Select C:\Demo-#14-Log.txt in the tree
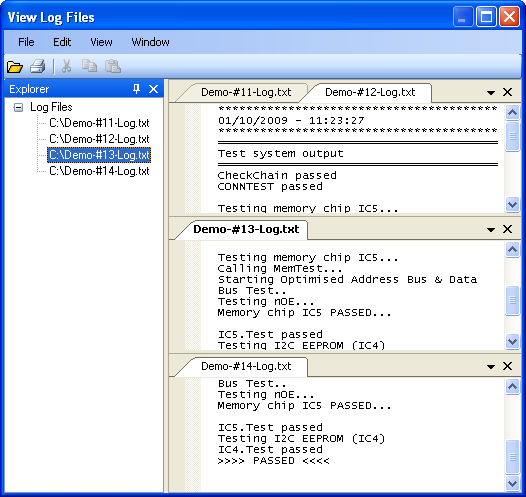Viewport: 526px width, 497px height. tap(99, 171)
